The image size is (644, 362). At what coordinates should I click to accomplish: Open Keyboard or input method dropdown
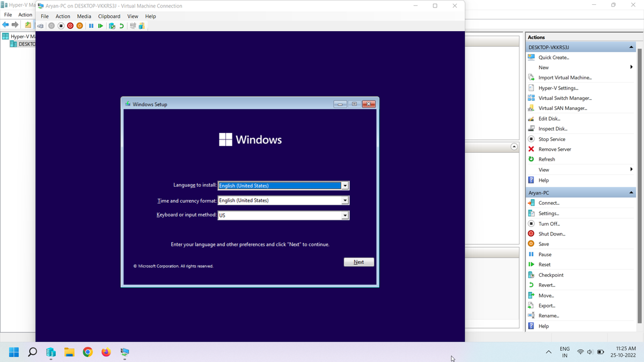(x=345, y=216)
